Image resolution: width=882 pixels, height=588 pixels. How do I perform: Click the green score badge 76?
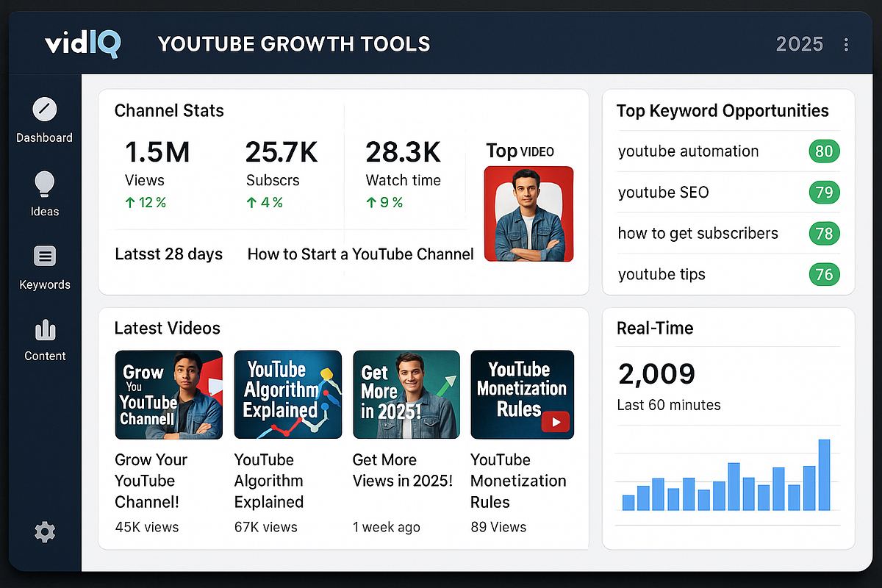pyautogui.click(x=824, y=275)
